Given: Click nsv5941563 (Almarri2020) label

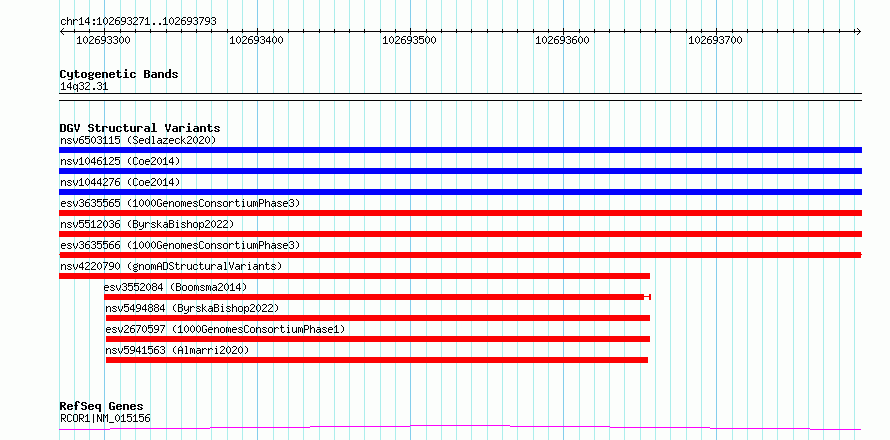Looking at the screenshot, I should coord(177,350).
